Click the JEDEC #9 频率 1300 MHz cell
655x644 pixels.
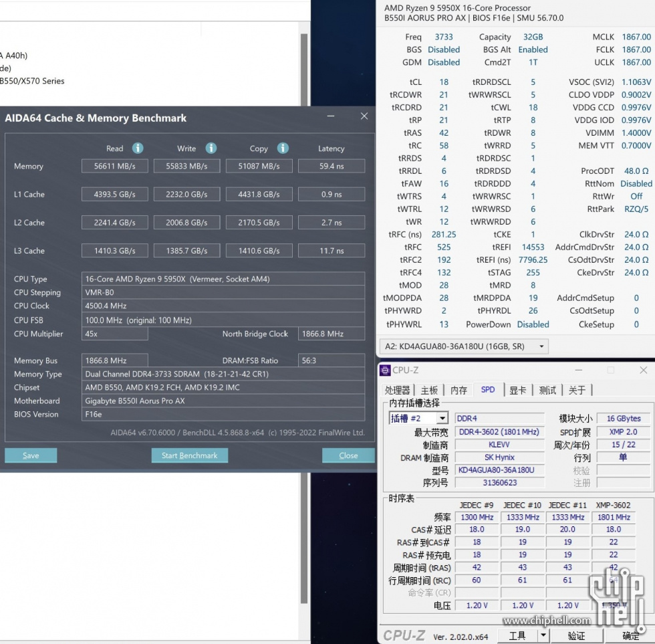click(x=477, y=518)
